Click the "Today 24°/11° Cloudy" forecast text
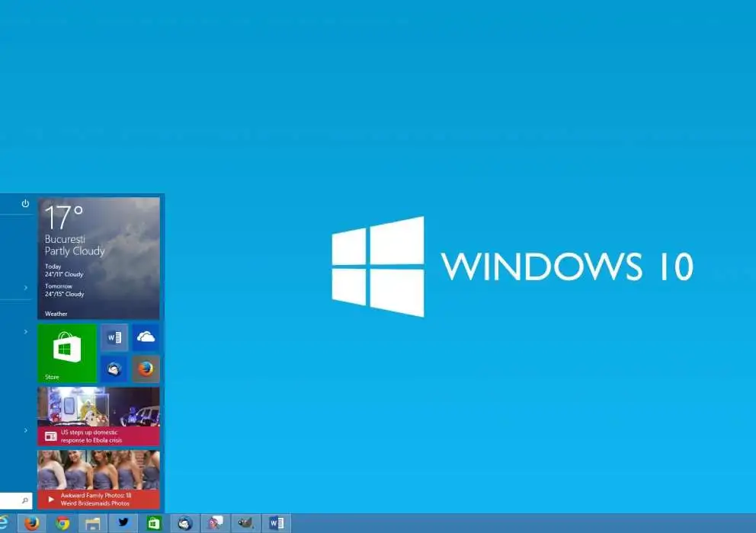Screen dimensions: 756x533 pos(64,270)
